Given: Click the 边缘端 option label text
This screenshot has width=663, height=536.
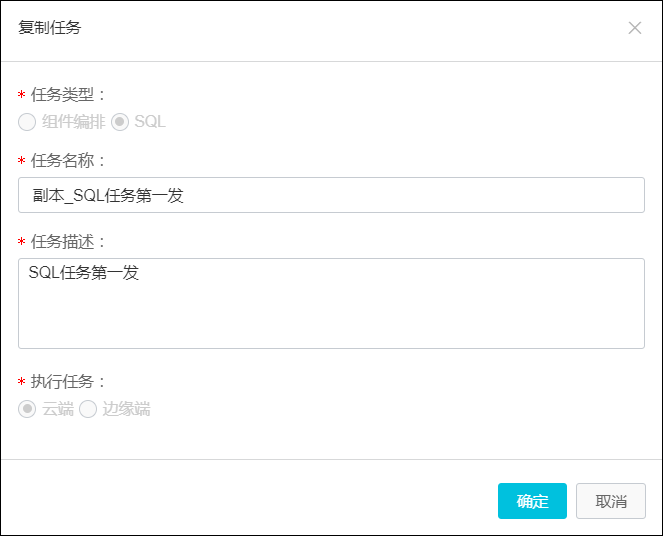Looking at the screenshot, I should (126, 409).
